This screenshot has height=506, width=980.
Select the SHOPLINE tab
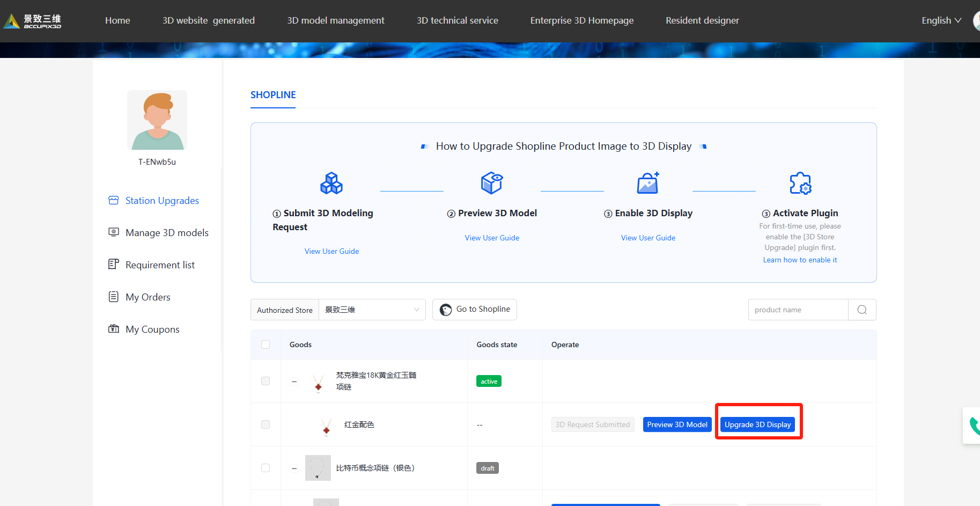273,95
